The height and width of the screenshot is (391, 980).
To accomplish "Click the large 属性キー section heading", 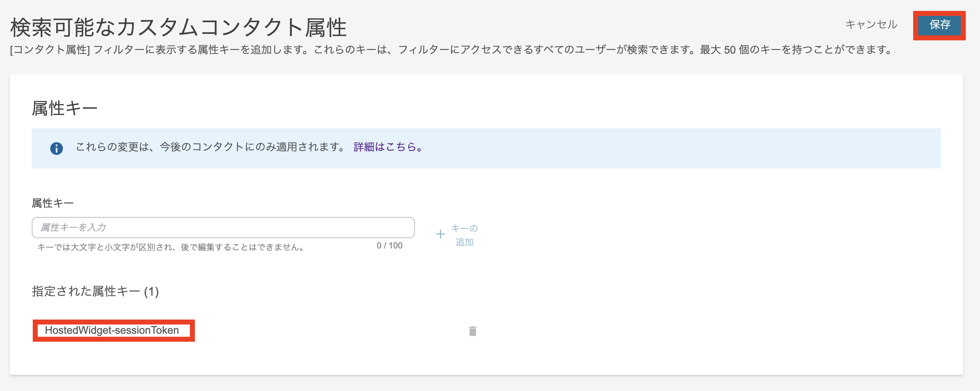I will point(65,109).
